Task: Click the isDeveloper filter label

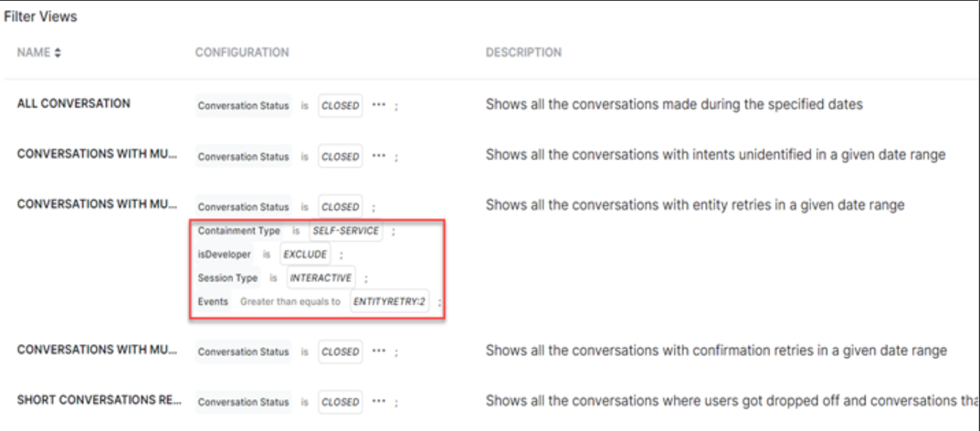Action: pos(224,255)
